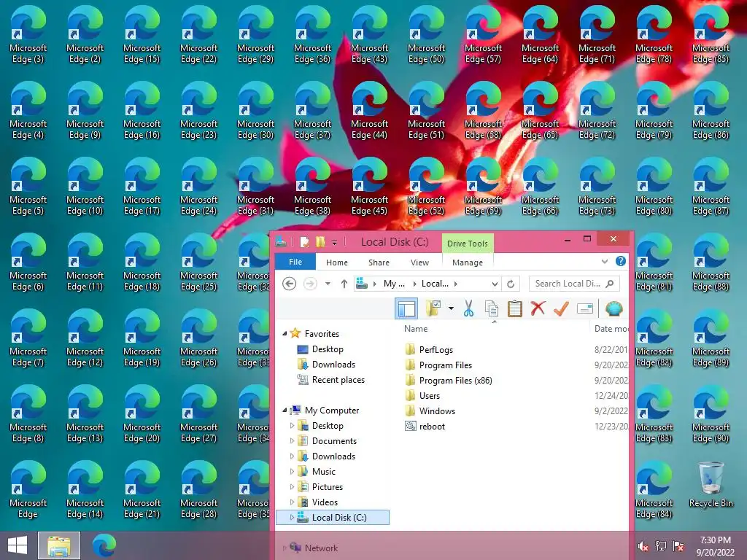The width and height of the screenshot is (747, 560).
Task: Click the 'Local...' address bar segment
Action: point(435,284)
